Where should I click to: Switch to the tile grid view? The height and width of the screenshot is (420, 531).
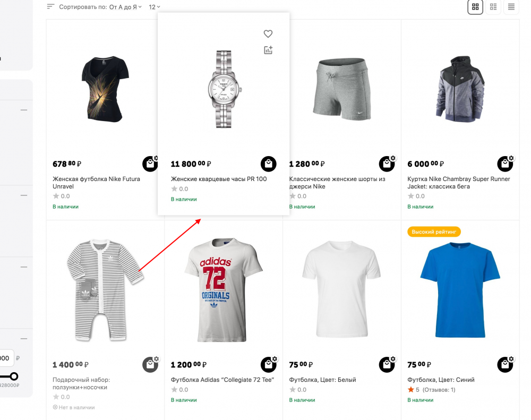[475, 7]
